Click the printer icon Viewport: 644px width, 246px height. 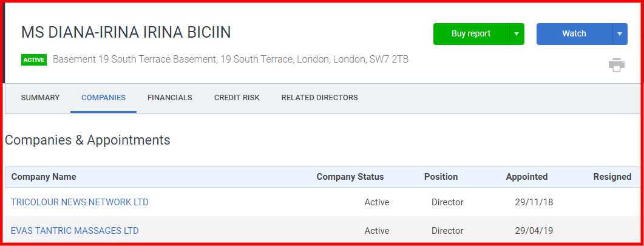click(617, 65)
